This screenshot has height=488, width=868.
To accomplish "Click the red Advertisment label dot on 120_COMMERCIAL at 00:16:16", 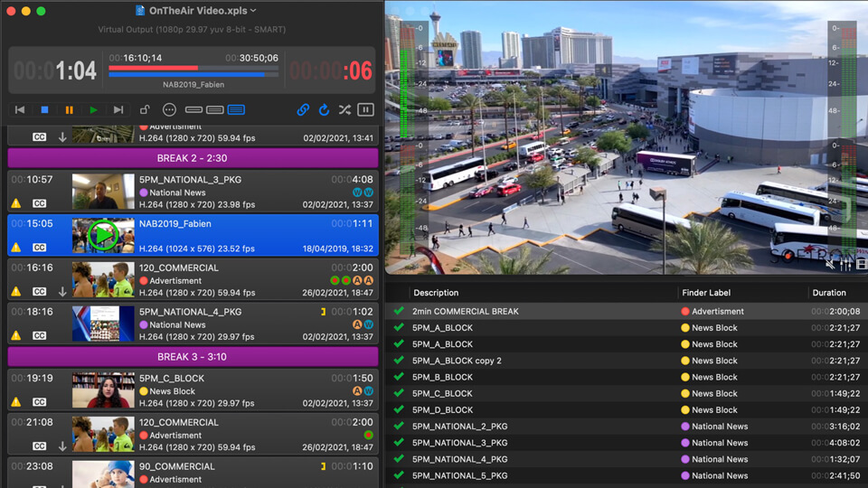I will point(144,281).
